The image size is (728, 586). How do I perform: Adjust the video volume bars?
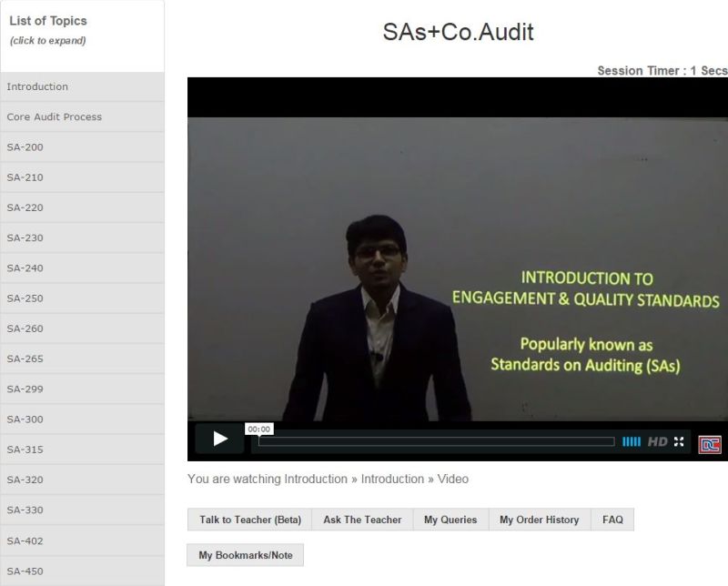pyautogui.click(x=631, y=441)
